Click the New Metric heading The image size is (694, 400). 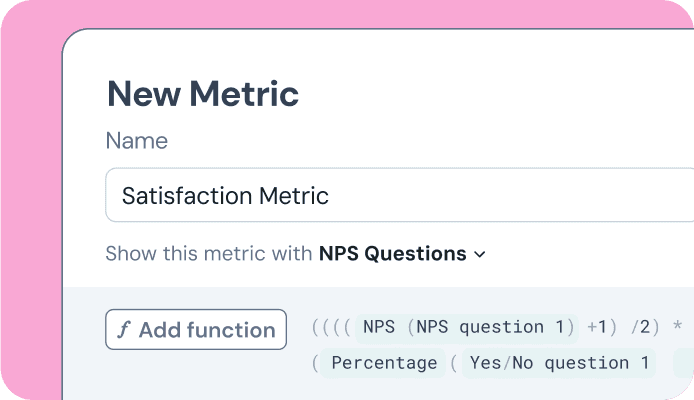(202, 94)
